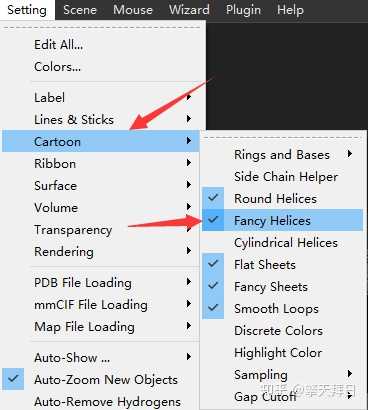
Task: Open the Ribbon settings submenu
Action: click(x=101, y=163)
